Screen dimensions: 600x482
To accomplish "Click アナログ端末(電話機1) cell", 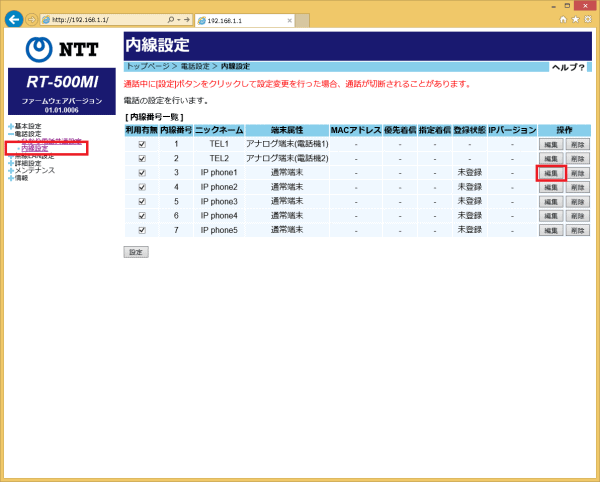I will tap(287, 144).
